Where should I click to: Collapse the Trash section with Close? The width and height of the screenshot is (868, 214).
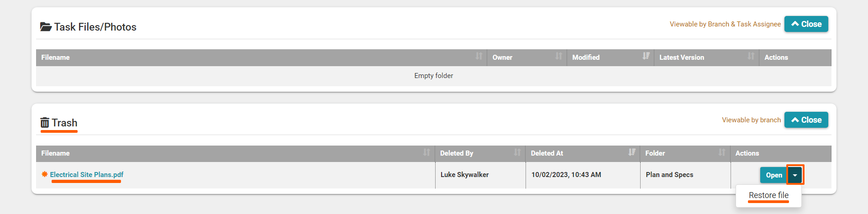click(x=806, y=120)
